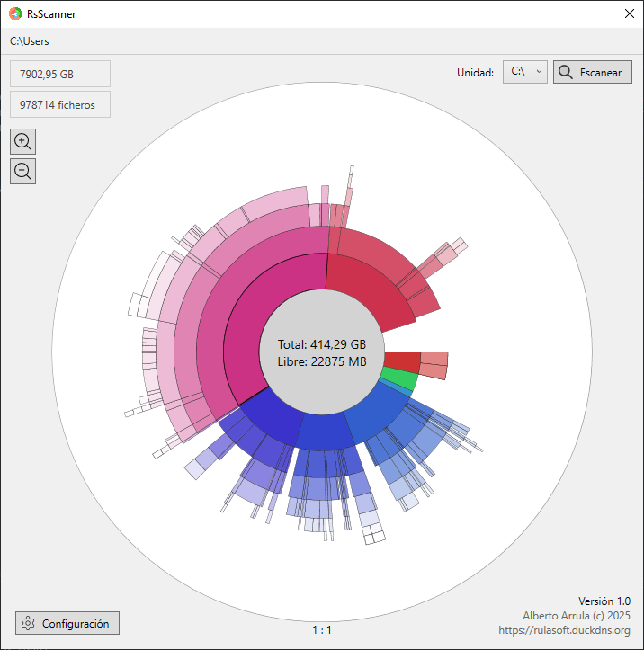Open the rulasoft.duckdns.org link
Viewport: 644px width, 650px height.
(564, 630)
